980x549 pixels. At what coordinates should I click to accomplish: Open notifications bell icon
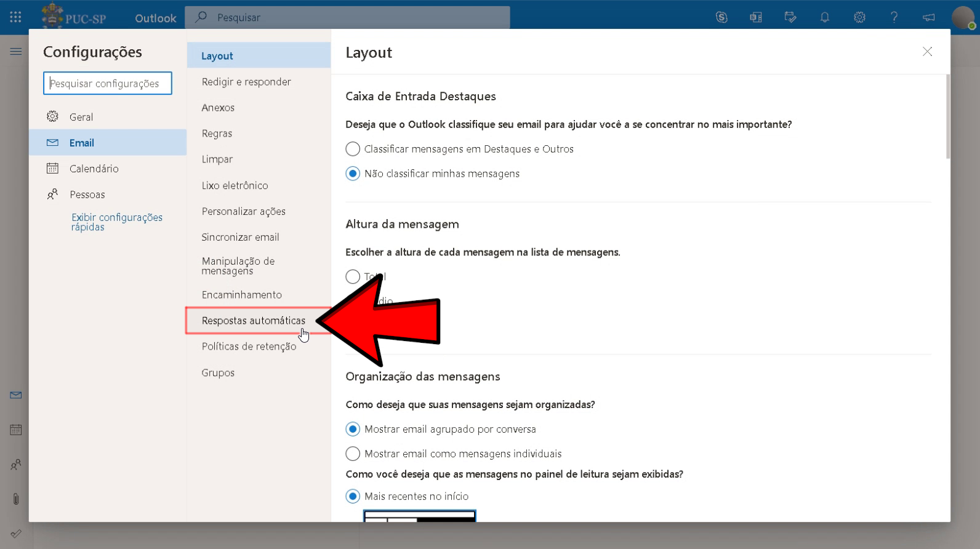(825, 17)
